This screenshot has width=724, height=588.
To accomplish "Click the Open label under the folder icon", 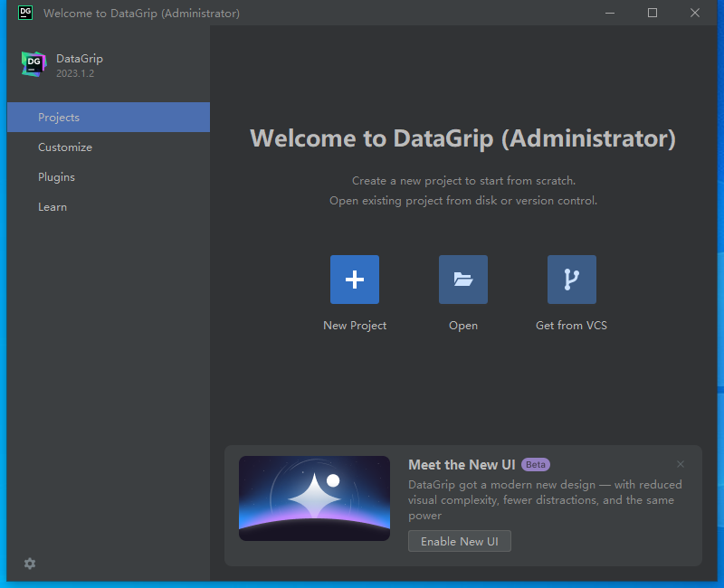I will pos(462,325).
